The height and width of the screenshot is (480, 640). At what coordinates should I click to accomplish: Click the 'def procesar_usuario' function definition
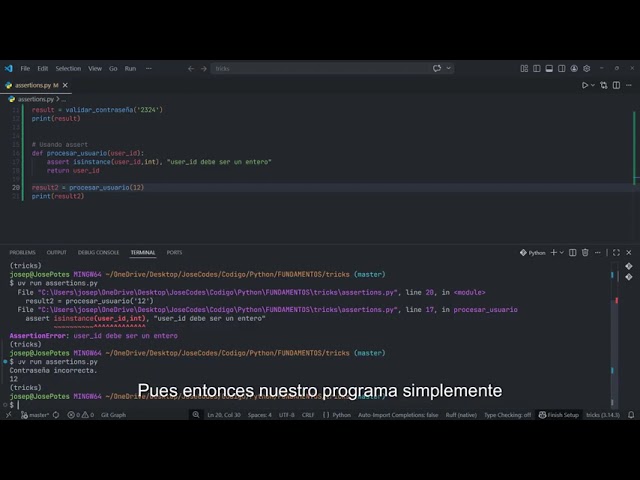coord(88,153)
